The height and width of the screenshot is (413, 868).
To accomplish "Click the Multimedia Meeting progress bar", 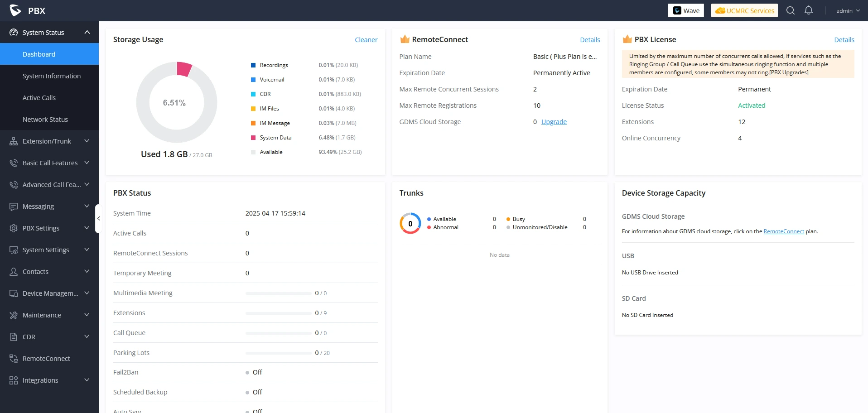I will click(x=278, y=293).
